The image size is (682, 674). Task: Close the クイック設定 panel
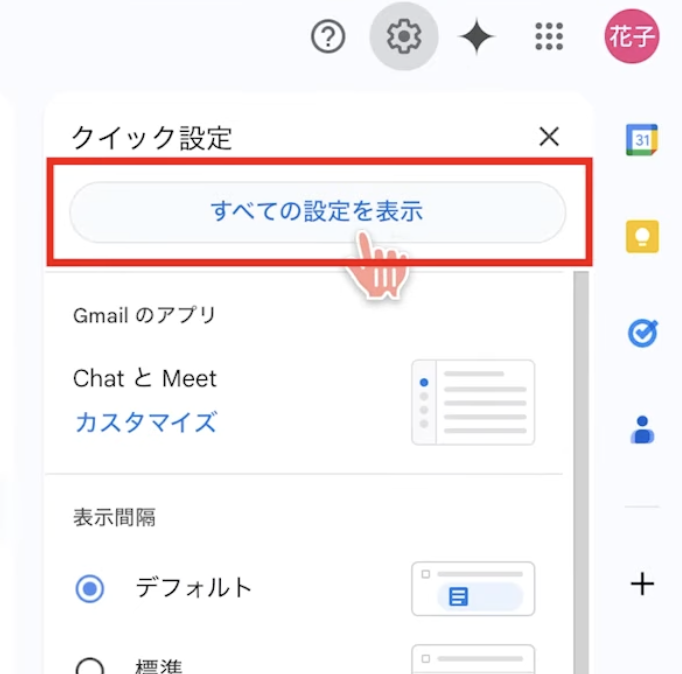pos(548,137)
